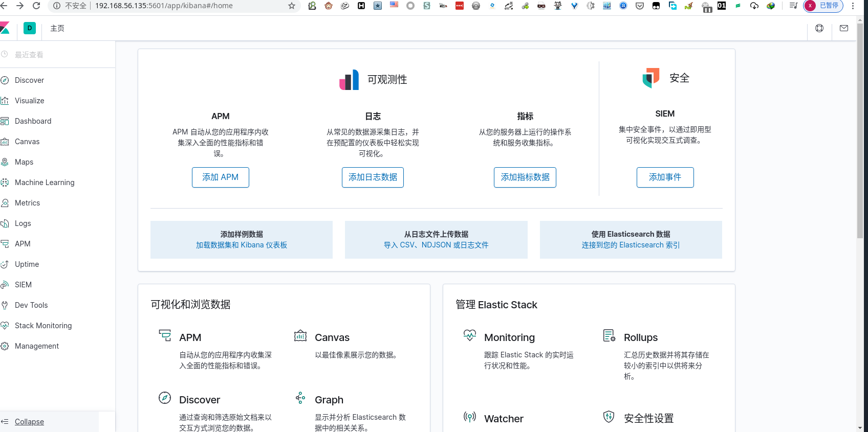Image resolution: width=868 pixels, height=432 pixels.
Task: Click the Rollups card icon
Action: point(610,335)
